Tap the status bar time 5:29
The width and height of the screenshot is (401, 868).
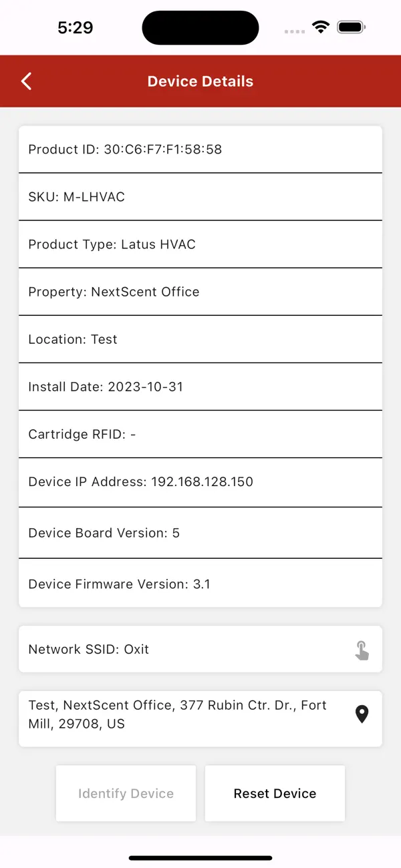pyautogui.click(x=76, y=27)
